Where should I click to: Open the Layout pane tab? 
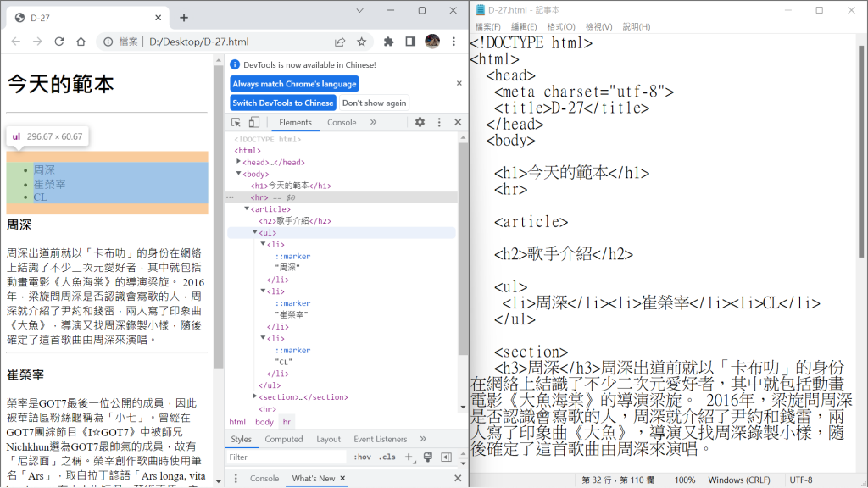tap(328, 439)
